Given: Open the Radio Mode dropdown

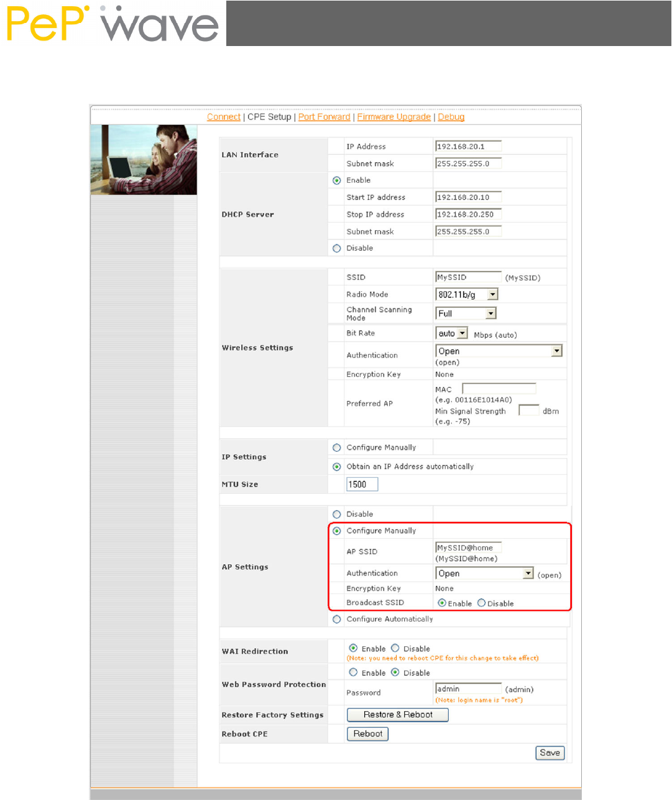Looking at the screenshot, I should coord(467,294).
